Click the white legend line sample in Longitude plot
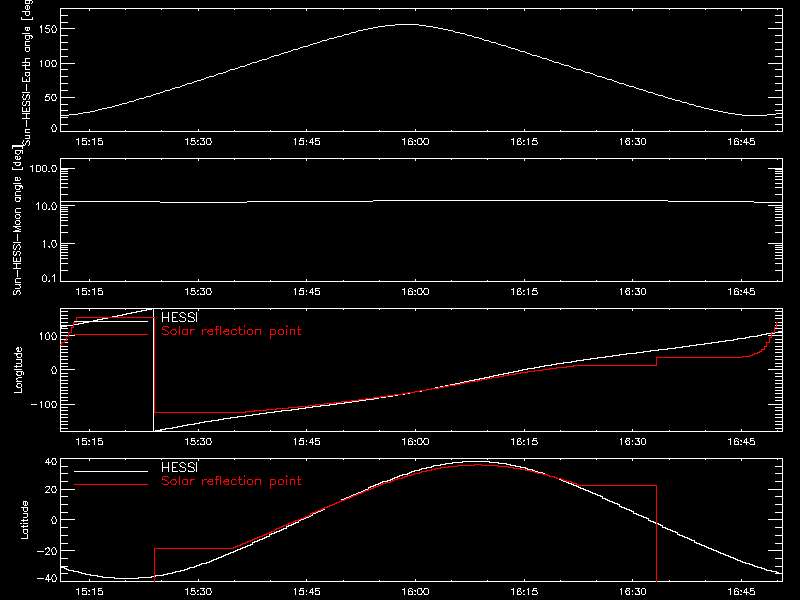 coord(111,321)
